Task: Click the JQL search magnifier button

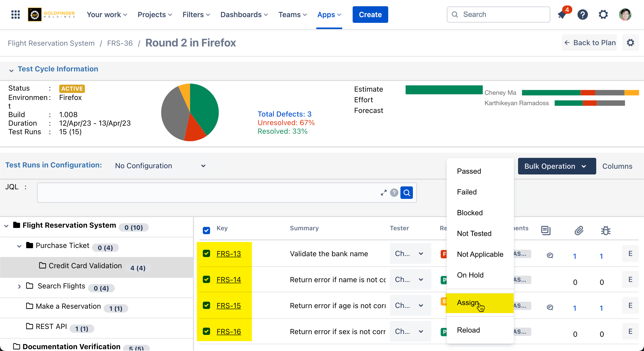Action: (x=406, y=193)
